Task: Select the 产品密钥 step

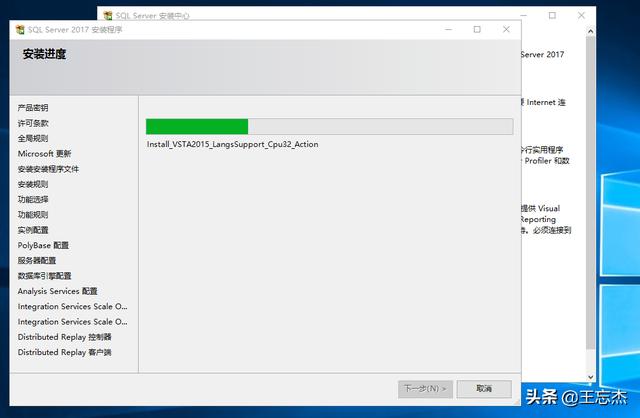Action: [x=33, y=108]
